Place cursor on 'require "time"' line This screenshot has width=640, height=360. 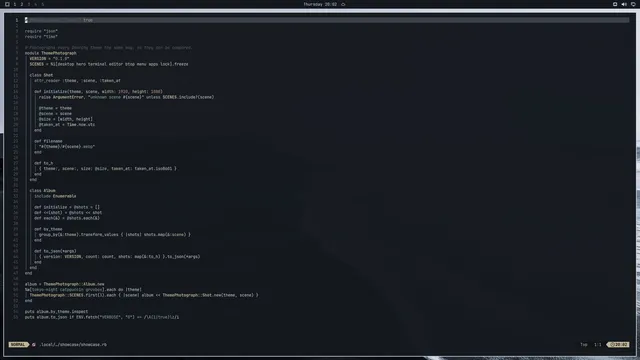point(41,37)
